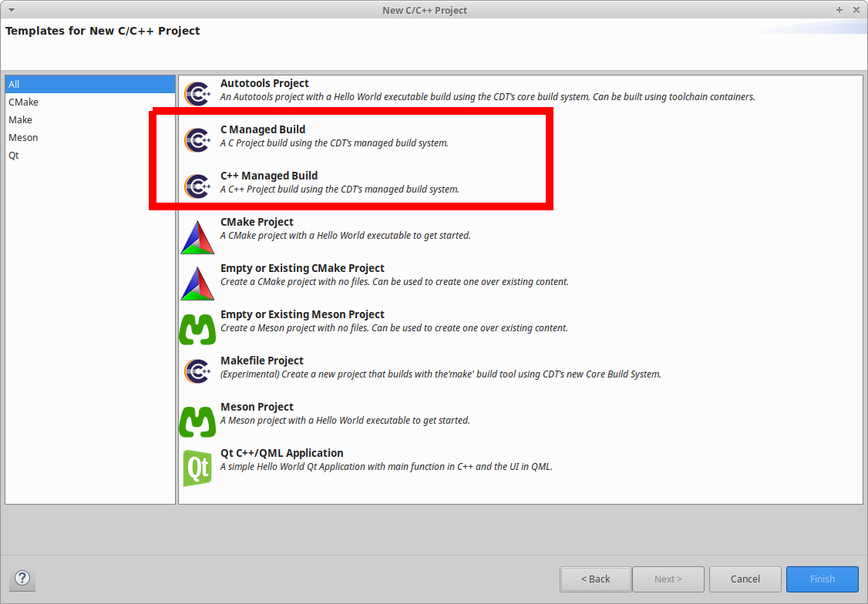Open the window menu arrow in title bar
Image resolution: width=868 pixels, height=604 pixels.
pyautogui.click(x=11, y=10)
